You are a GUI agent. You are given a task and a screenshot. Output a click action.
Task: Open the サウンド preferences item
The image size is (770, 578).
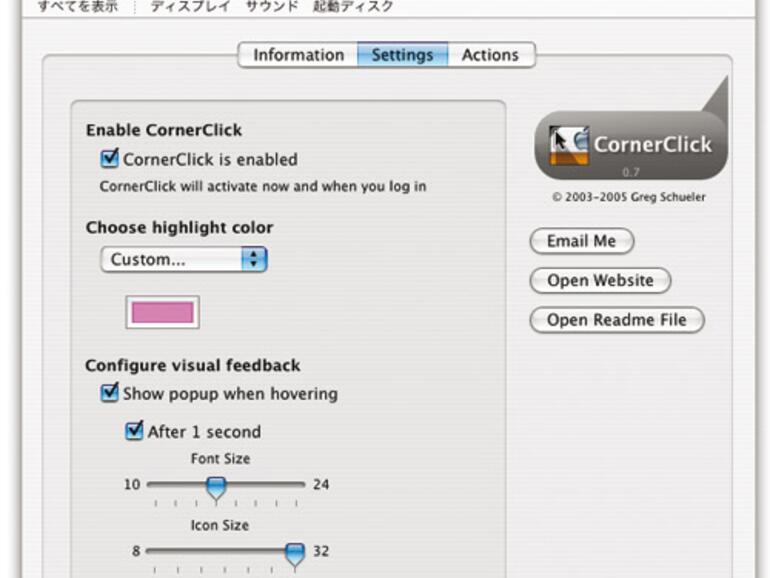(272, 7)
